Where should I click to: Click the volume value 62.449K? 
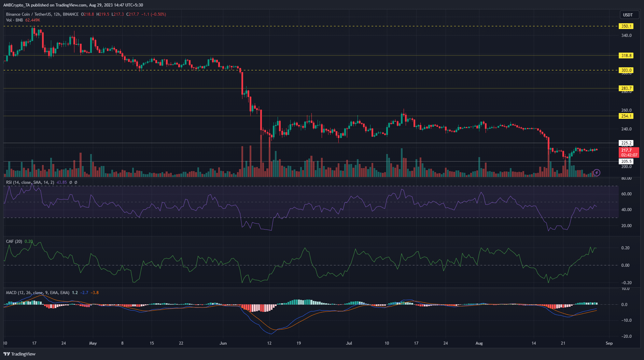tap(33, 20)
